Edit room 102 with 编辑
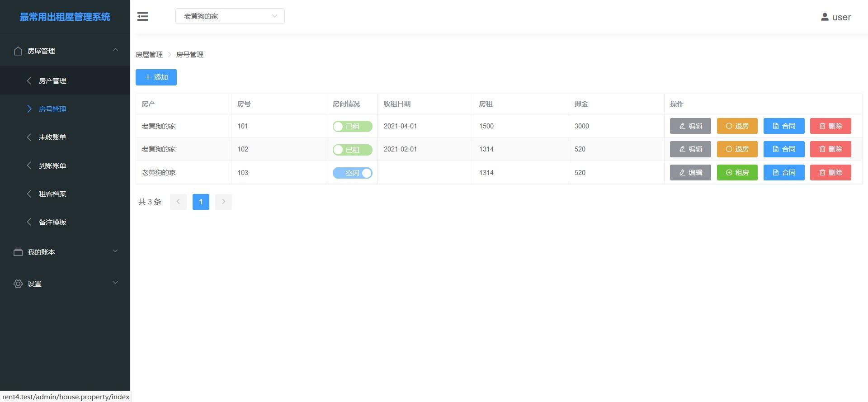Viewport: 868px width, 402px height. coord(690,149)
